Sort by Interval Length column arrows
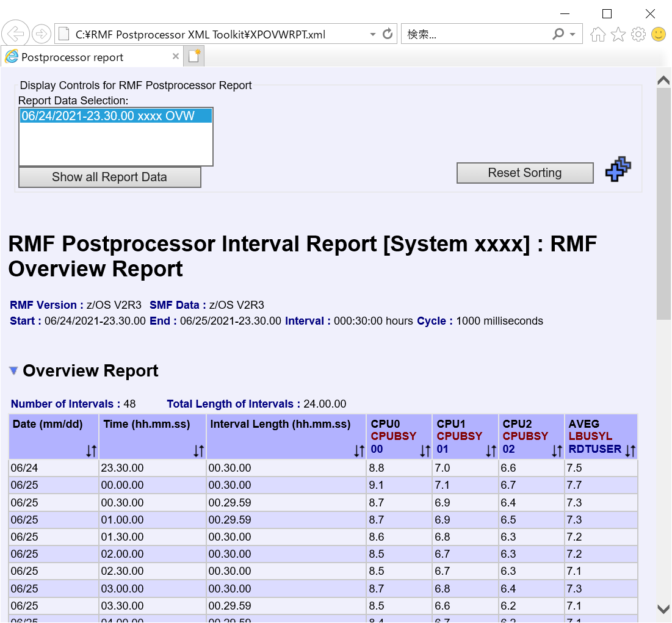Viewport: 672px width, 623px height. tap(359, 451)
